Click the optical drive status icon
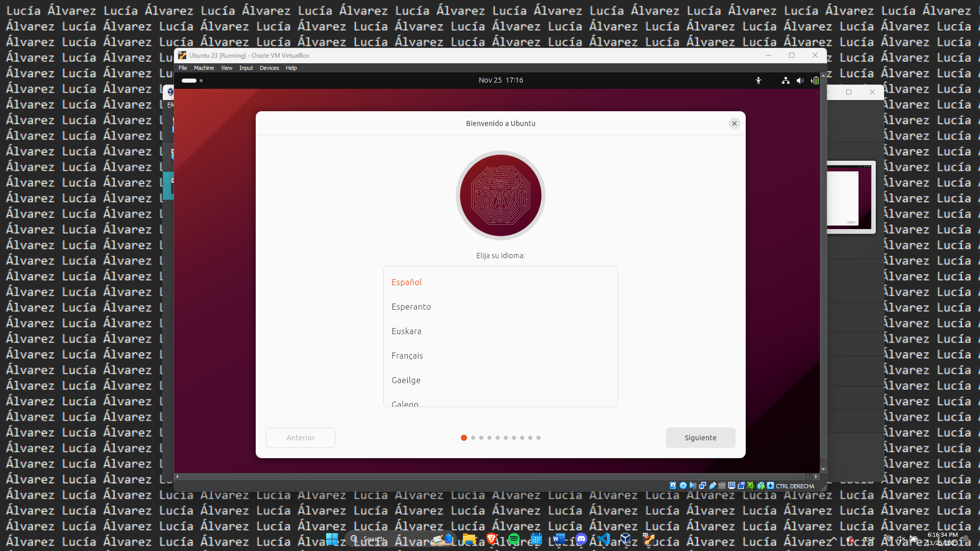This screenshot has width=980, height=551. 683,486
